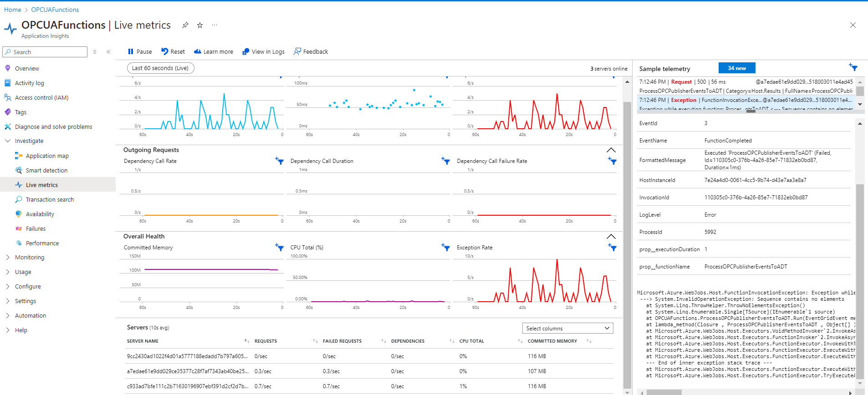
Task: Open View in Logs
Action: pyautogui.click(x=263, y=51)
